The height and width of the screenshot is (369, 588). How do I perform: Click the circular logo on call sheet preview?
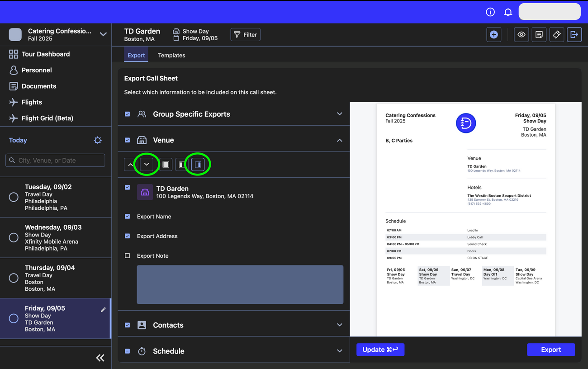[x=466, y=123]
